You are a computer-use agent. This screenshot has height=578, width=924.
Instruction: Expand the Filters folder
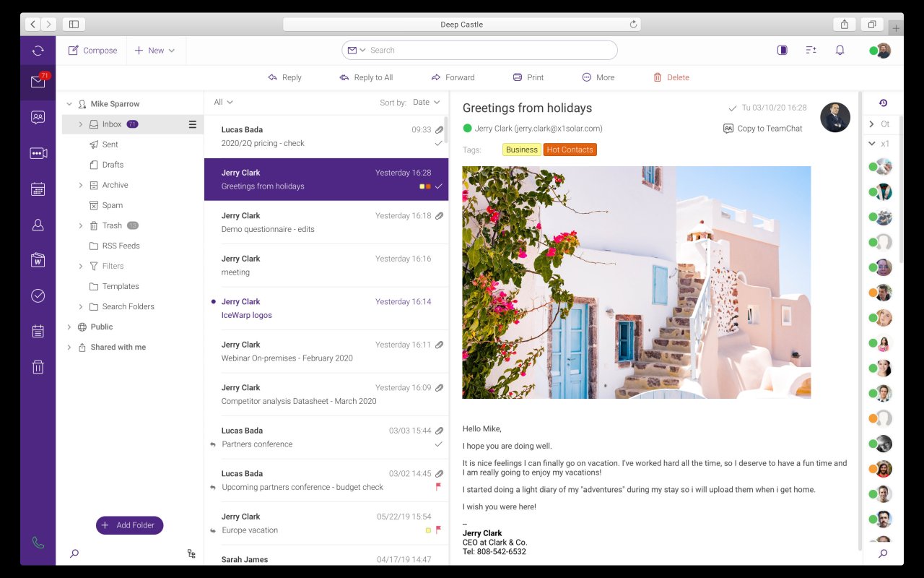click(80, 266)
